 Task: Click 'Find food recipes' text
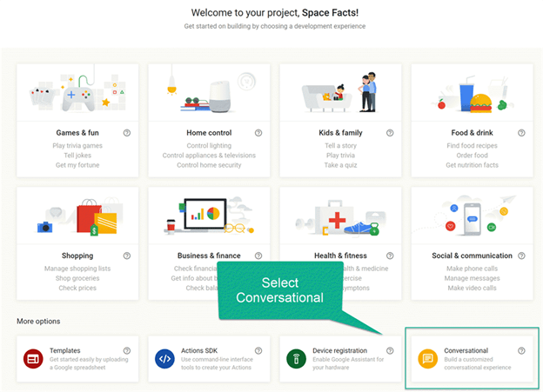tap(472, 146)
